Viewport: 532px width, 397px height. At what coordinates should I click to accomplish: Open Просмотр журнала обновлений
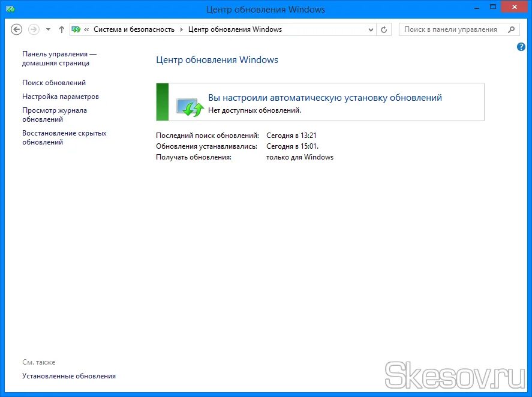pyautogui.click(x=55, y=115)
